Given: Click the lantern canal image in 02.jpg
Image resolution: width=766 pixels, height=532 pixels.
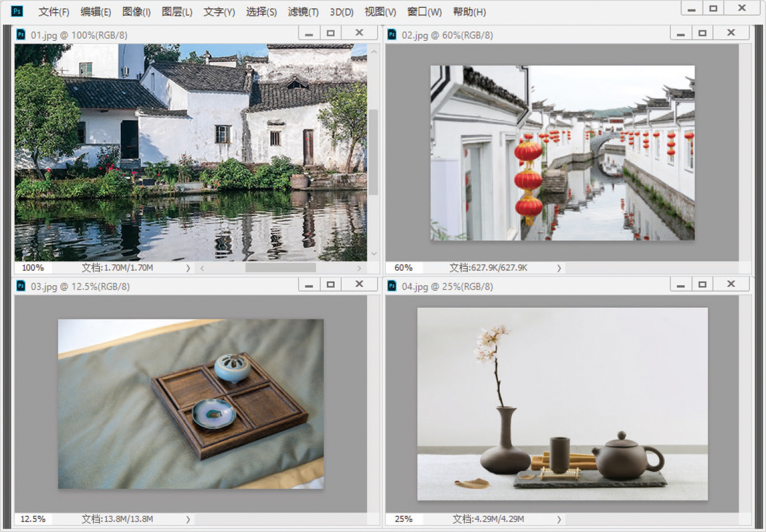Looking at the screenshot, I should (562, 153).
